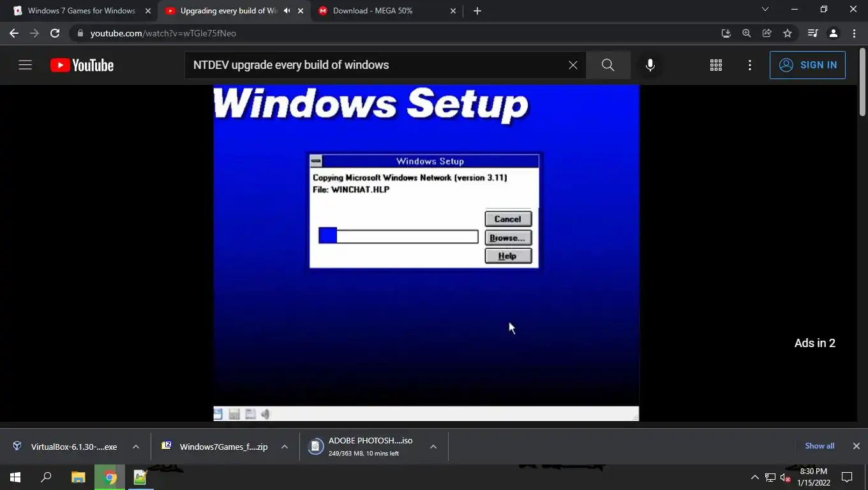Reload the YouTube page
The image size is (868, 490).
click(55, 33)
